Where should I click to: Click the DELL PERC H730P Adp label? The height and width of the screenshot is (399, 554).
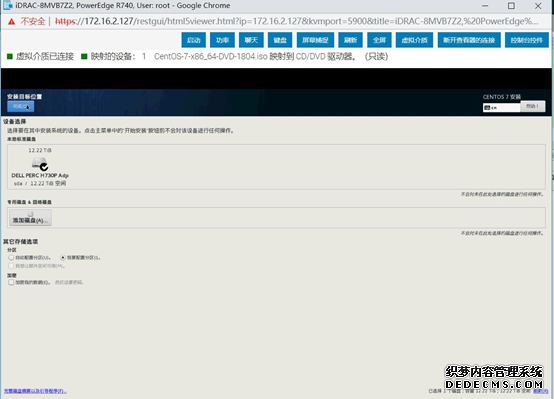coord(40,175)
